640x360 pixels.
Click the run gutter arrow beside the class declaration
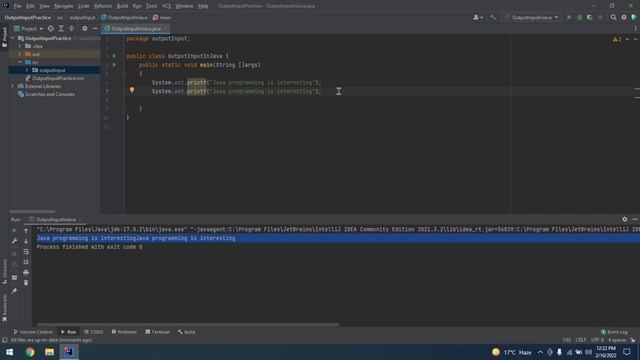tap(114, 56)
